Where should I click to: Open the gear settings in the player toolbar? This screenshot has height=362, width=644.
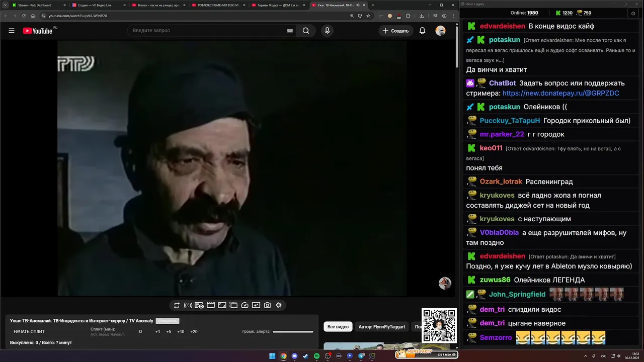pos(279,305)
